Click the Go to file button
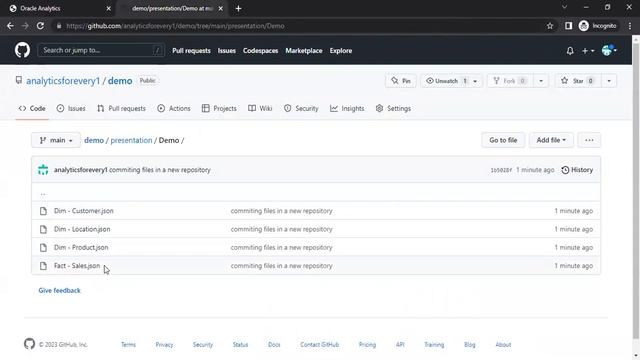This screenshot has width=640, height=360. (x=503, y=140)
